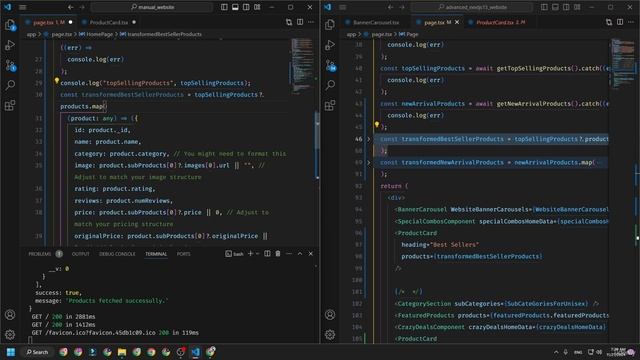This screenshot has height=360, width=640.
Task: Open More Actions in manual_website editor
Action: [311, 22]
